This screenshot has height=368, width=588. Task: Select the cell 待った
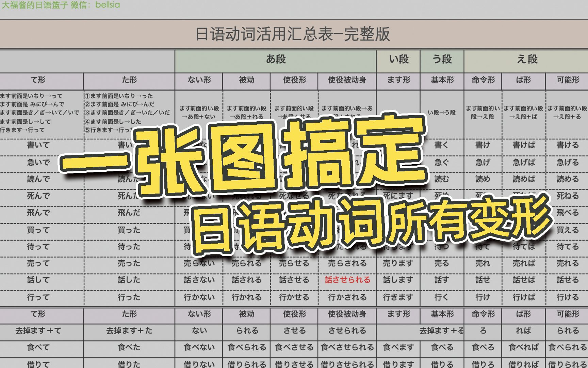[129, 247]
